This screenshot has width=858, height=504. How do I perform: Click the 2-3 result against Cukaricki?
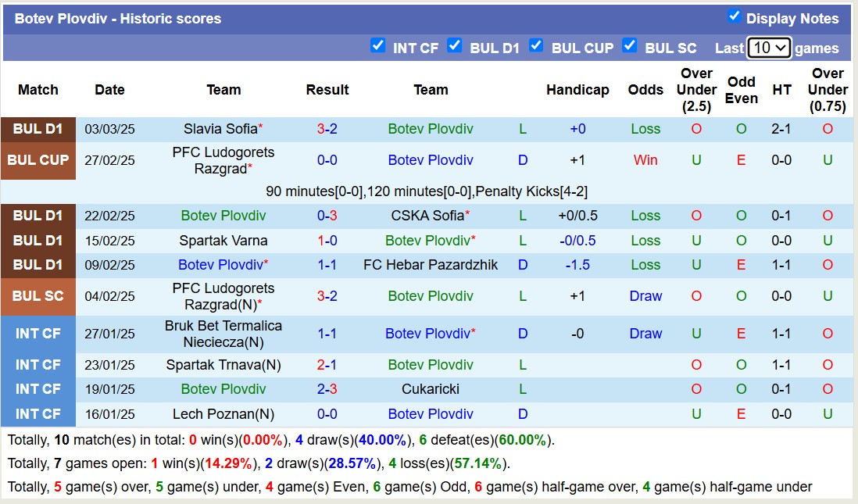tap(327, 389)
